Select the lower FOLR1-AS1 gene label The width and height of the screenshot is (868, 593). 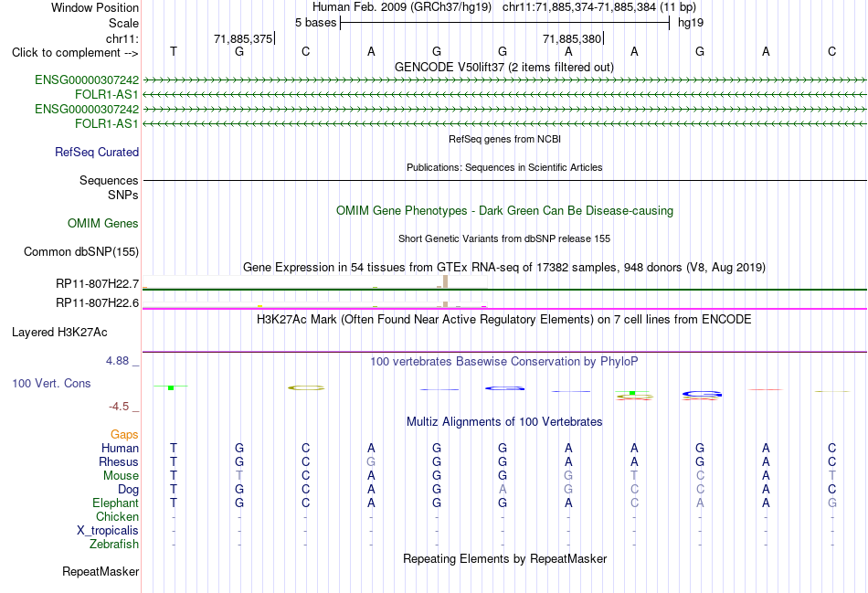pyautogui.click(x=106, y=123)
